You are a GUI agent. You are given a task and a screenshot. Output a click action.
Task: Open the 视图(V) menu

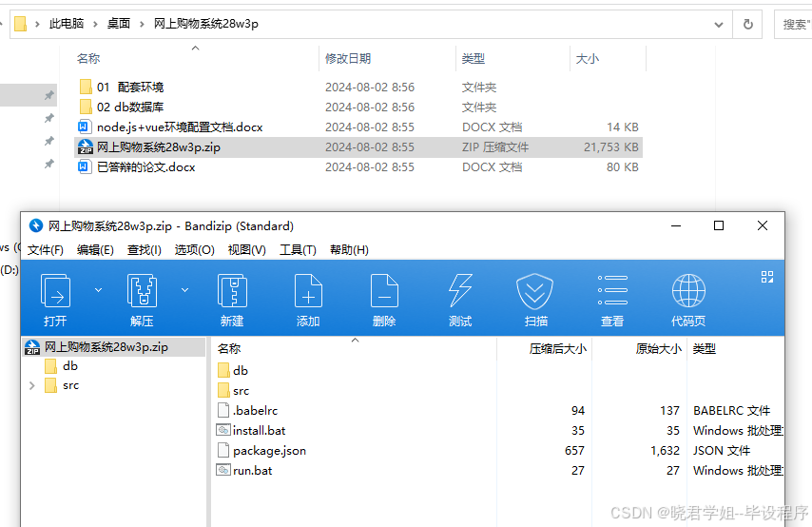[247, 250]
